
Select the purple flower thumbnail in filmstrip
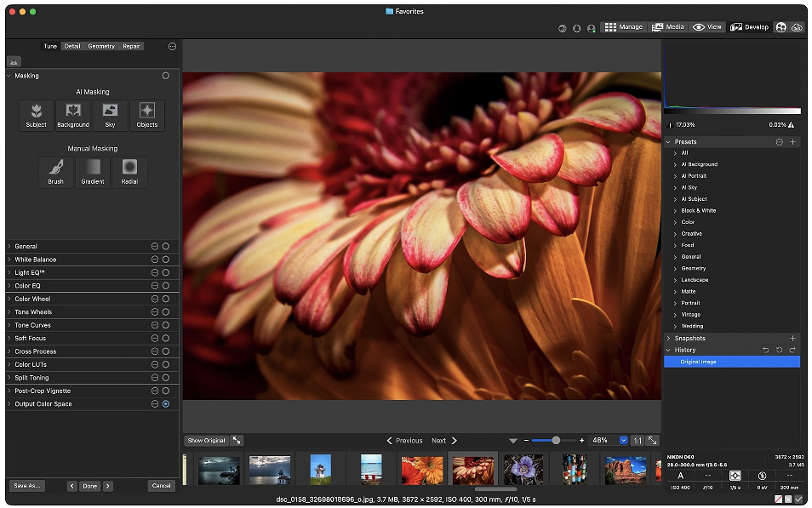[523, 470]
